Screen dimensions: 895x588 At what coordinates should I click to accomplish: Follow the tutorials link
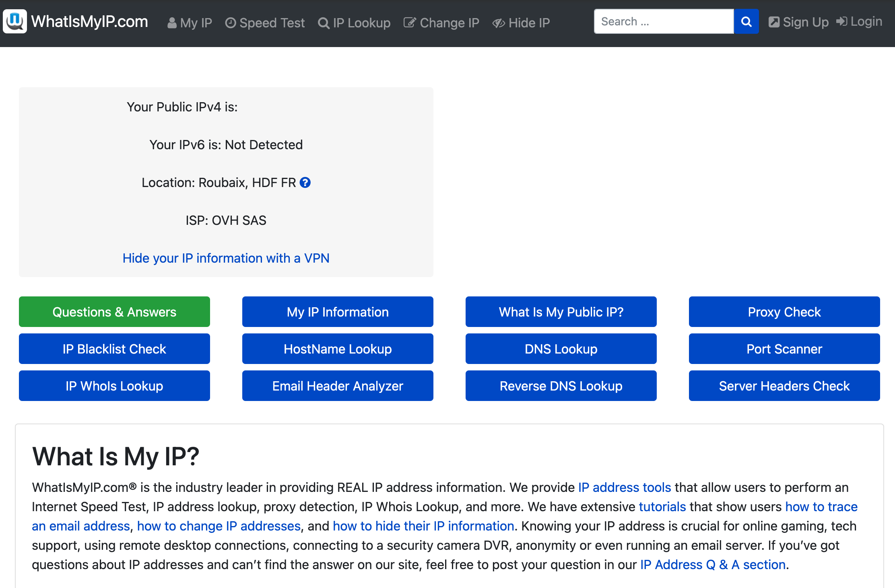[662, 507]
